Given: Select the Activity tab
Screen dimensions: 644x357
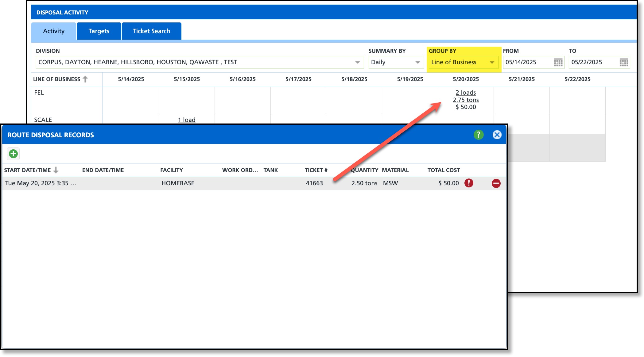Looking at the screenshot, I should tap(54, 31).
